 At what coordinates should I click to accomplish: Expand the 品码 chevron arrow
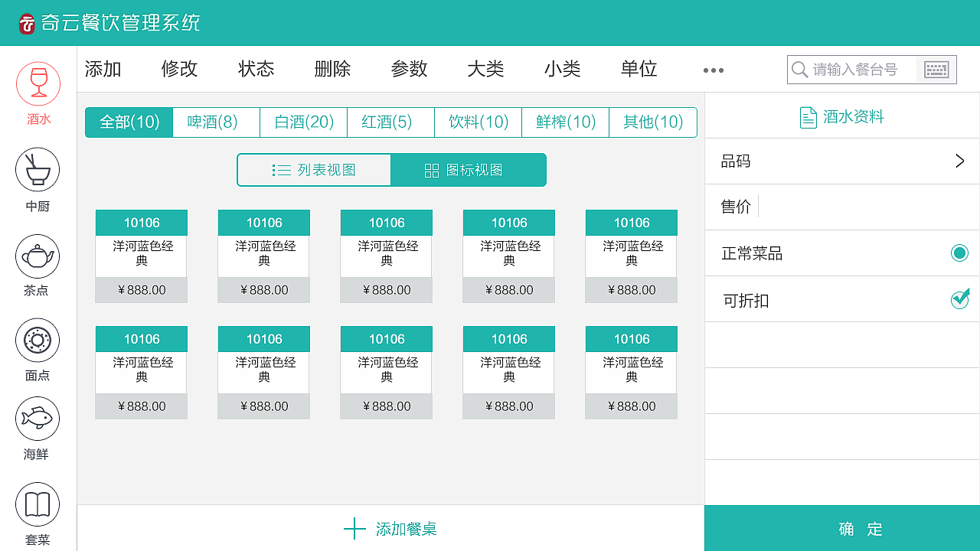(x=959, y=161)
